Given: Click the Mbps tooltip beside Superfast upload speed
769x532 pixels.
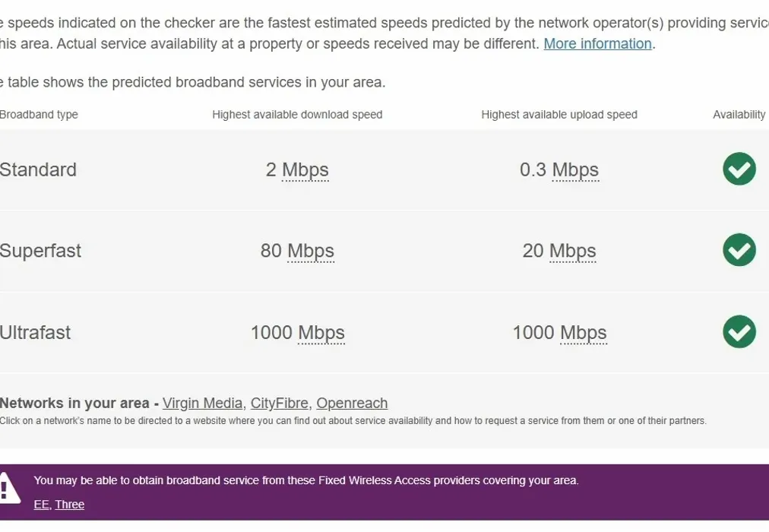Looking at the screenshot, I should coord(574,250).
